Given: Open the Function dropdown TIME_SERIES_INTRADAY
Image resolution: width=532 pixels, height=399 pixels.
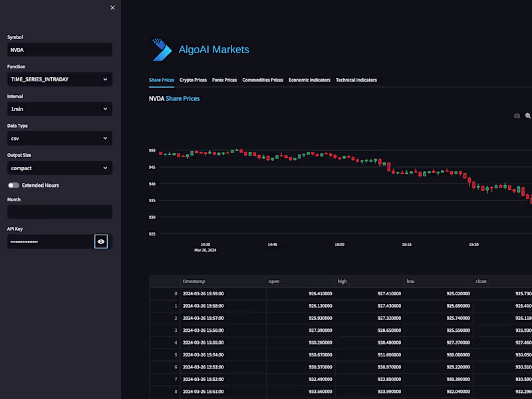Looking at the screenshot, I should click(60, 79).
